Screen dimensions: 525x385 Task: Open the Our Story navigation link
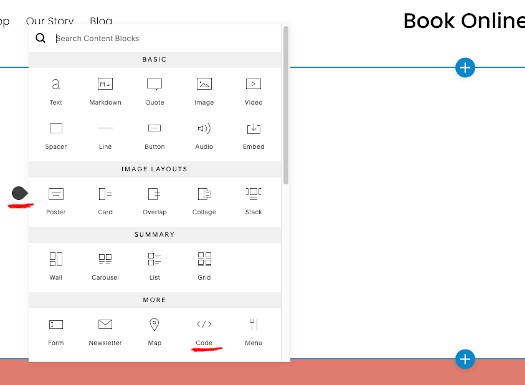[50, 21]
